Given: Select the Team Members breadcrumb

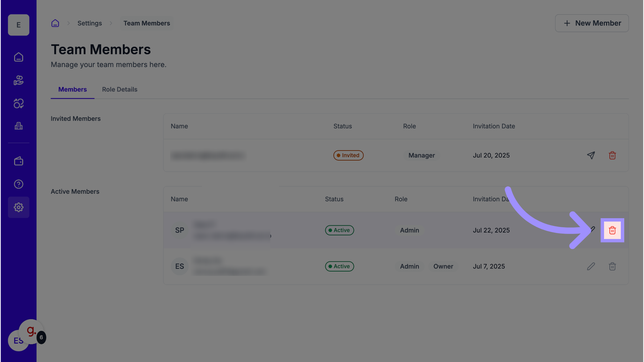Looking at the screenshot, I should click(x=147, y=23).
